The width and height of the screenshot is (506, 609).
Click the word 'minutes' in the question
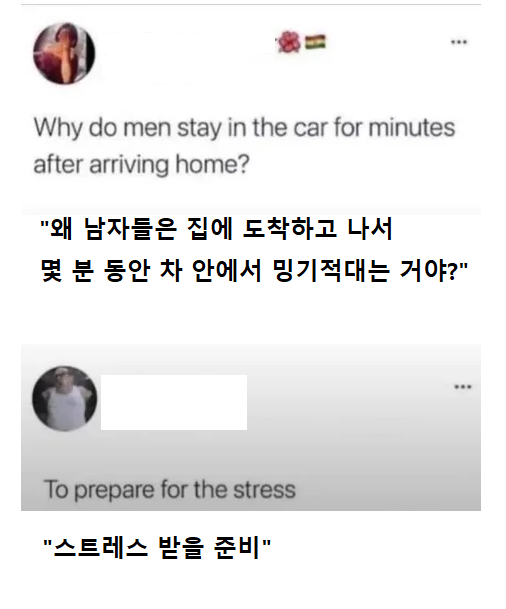pos(412,128)
